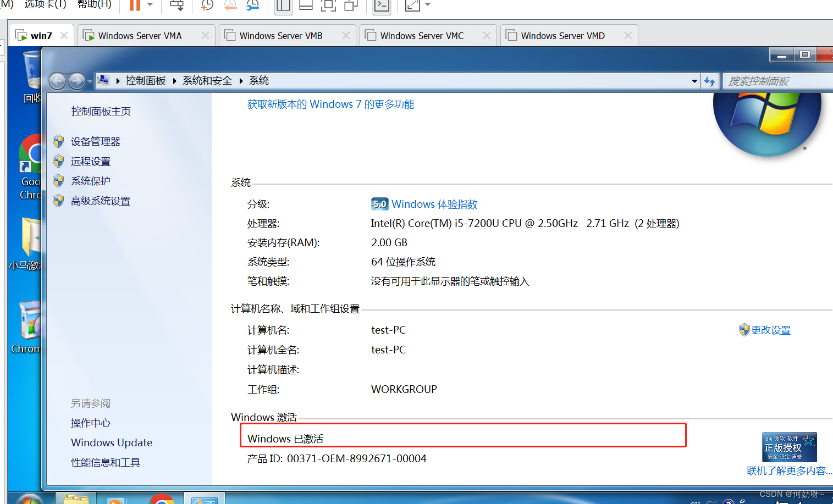Image resolution: width=833 pixels, height=504 pixels.
Task: Open the Google Chrome desktop shortcut
Action: tap(30, 167)
